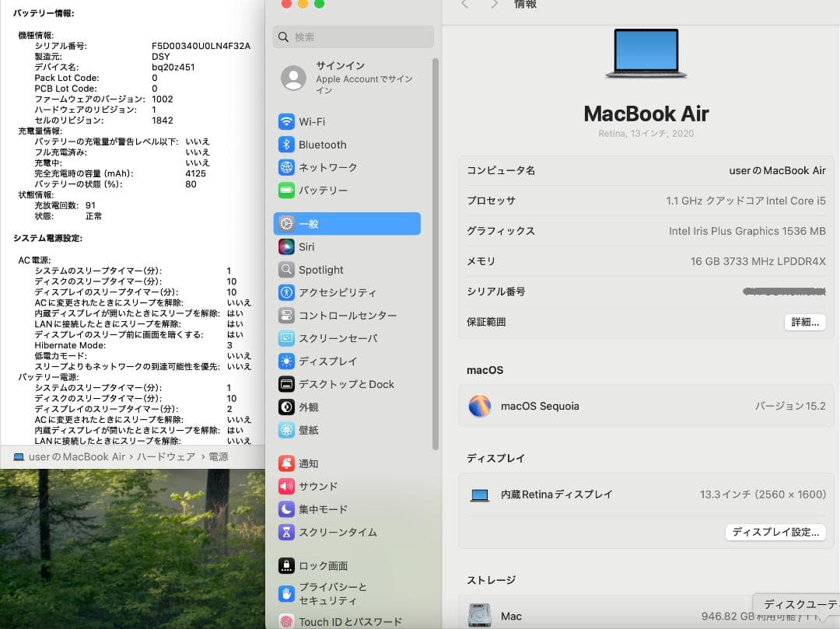
Task: Open Wi-Fi settings icon in sidebar
Action: click(286, 121)
